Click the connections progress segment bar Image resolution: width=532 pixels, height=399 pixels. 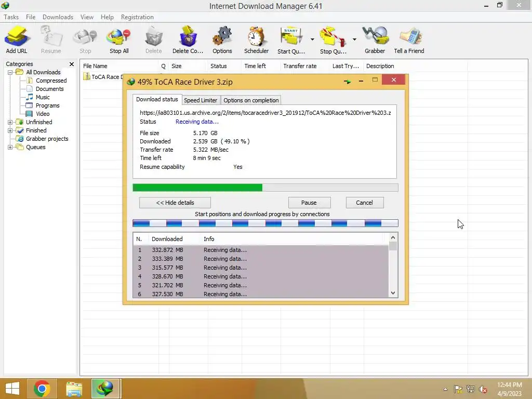tap(265, 223)
